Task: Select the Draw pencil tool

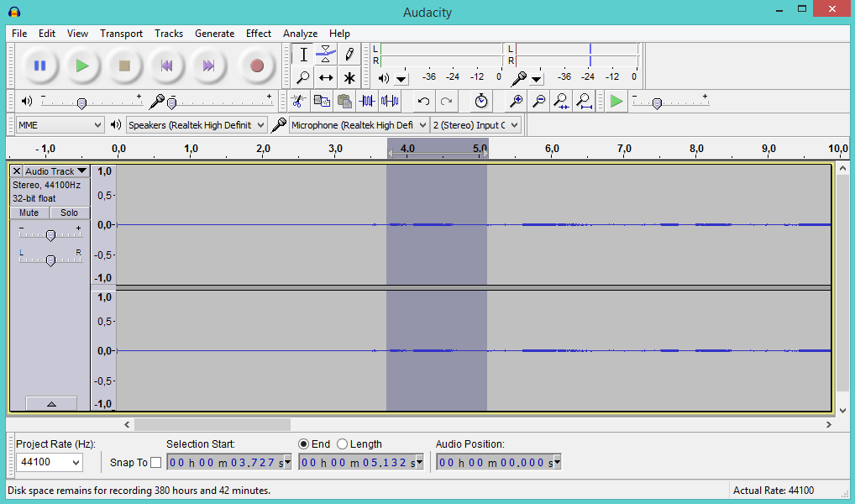Action: coord(349,55)
